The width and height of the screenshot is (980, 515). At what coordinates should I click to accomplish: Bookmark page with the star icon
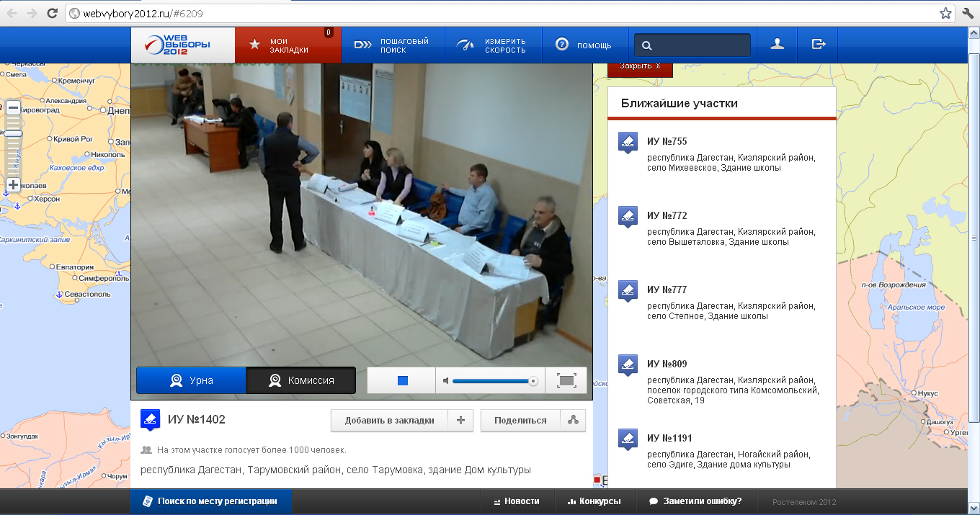[946, 13]
